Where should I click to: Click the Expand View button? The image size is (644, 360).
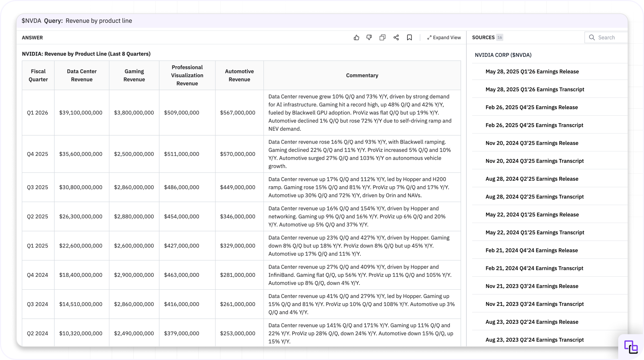[444, 38]
